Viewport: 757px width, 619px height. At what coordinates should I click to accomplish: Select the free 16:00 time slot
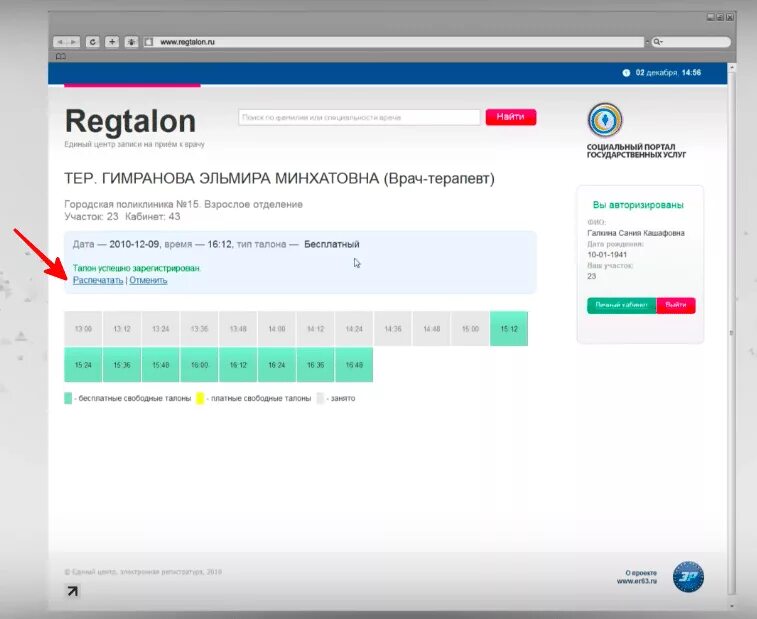click(199, 365)
